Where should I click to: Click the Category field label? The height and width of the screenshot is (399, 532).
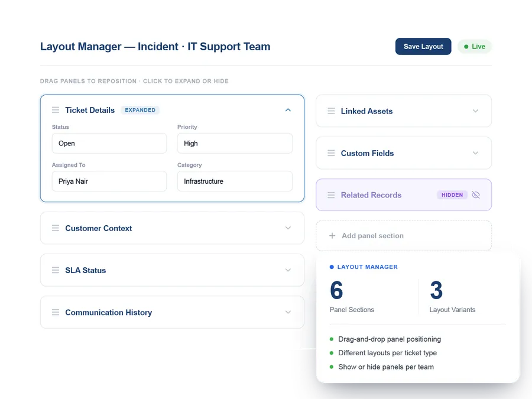tap(189, 165)
